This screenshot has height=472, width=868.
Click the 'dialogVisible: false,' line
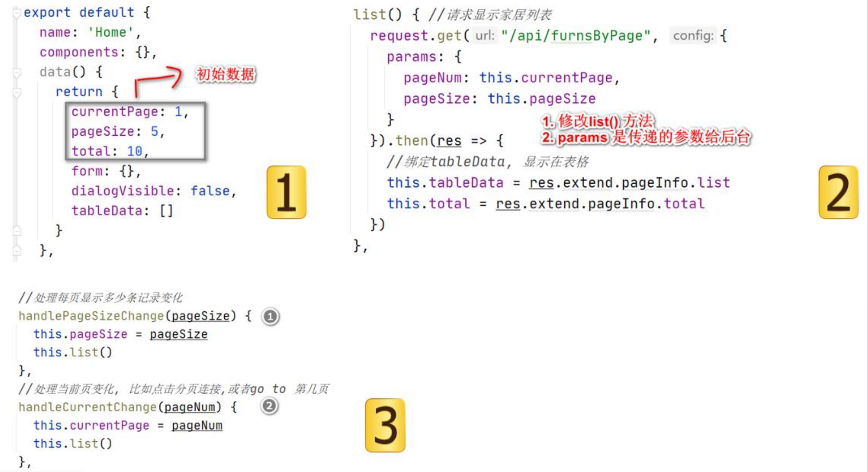[x=154, y=191]
